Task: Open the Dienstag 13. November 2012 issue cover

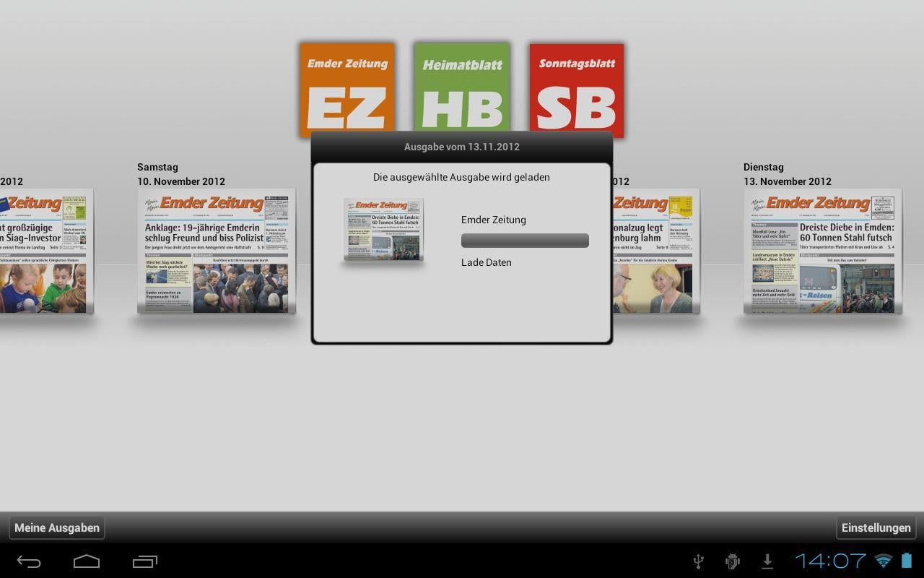Action: pyautogui.click(x=823, y=251)
